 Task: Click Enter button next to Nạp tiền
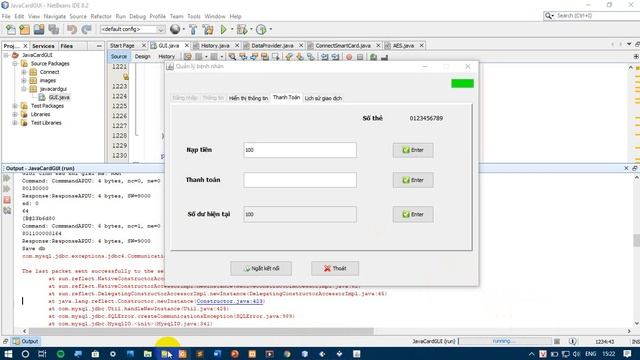(x=413, y=150)
